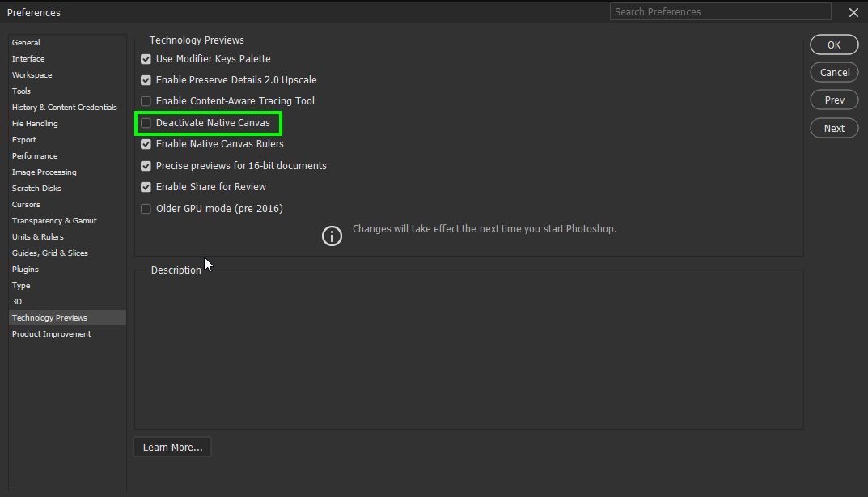Screen dimensions: 868x497
Task: Open Type preferences
Action: pos(21,285)
